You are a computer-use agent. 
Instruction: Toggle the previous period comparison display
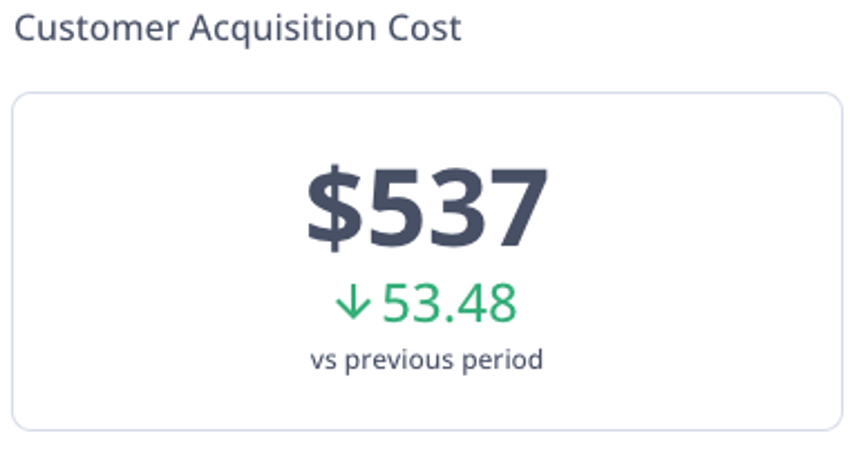[x=427, y=359]
